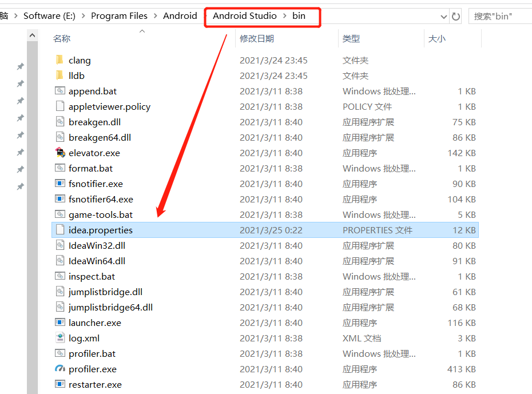Screen dimensions: 532x394
Task: Click the XML 文档 type cell
Action: 362,339
